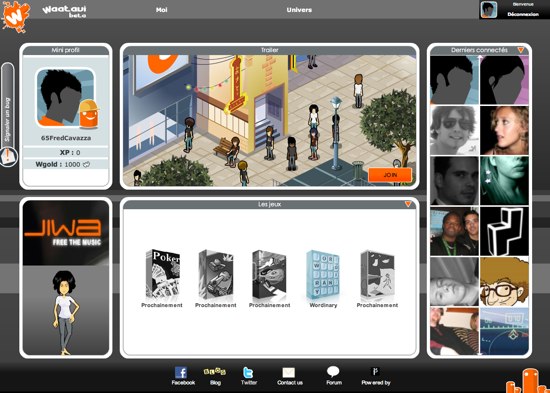
Task: Click the 65FredCavazza username
Action: (66, 138)
